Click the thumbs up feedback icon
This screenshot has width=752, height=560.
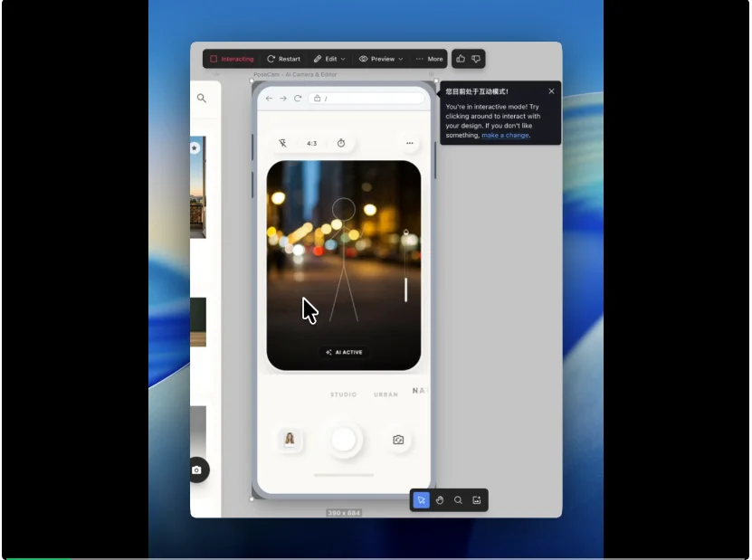pyautogui.click(x=461, y=59)
